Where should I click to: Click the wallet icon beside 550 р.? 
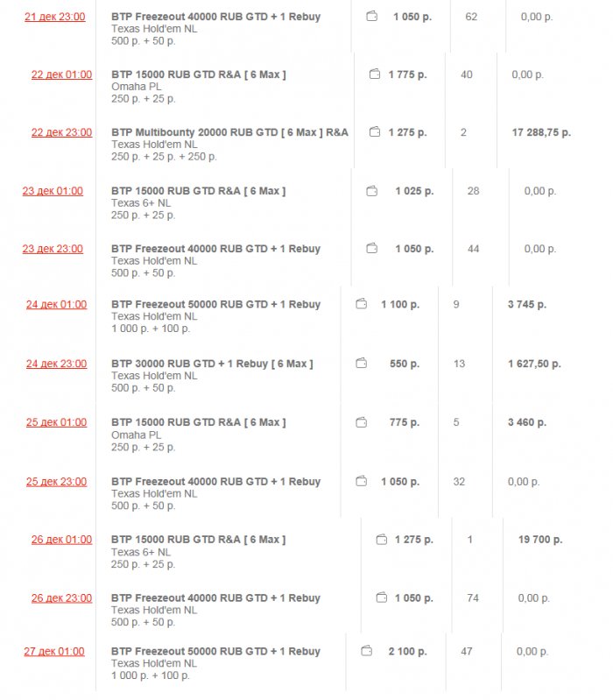click(x=362, y=363)
